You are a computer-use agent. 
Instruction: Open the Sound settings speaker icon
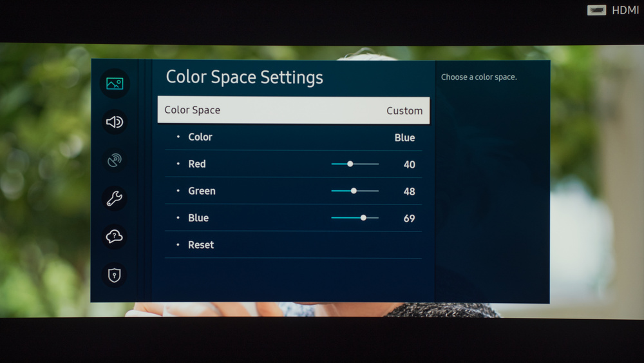pos(115,122)
